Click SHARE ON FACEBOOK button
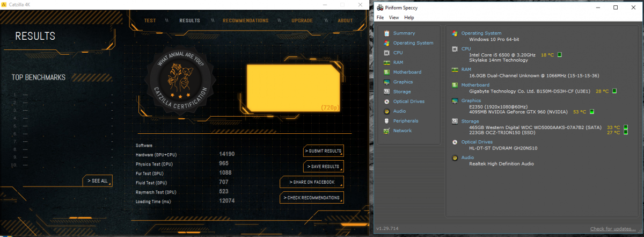Viewport: 644px width, 237px height. click(x=312, y=182)
